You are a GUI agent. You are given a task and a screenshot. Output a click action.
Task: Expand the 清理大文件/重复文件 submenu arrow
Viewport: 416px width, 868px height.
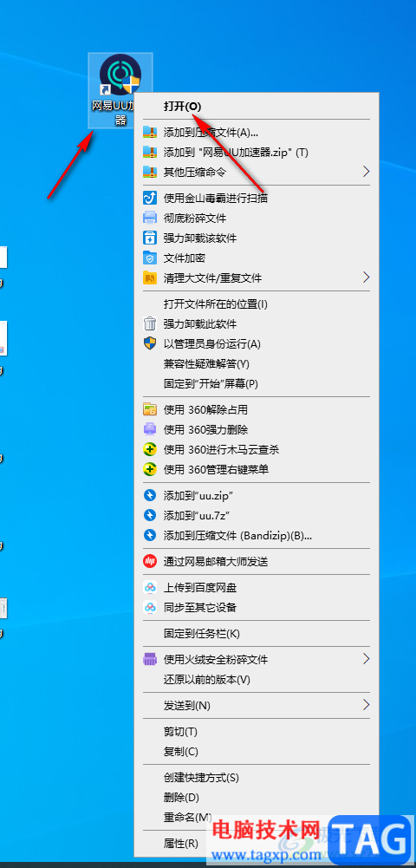click(x=365, y=277)
